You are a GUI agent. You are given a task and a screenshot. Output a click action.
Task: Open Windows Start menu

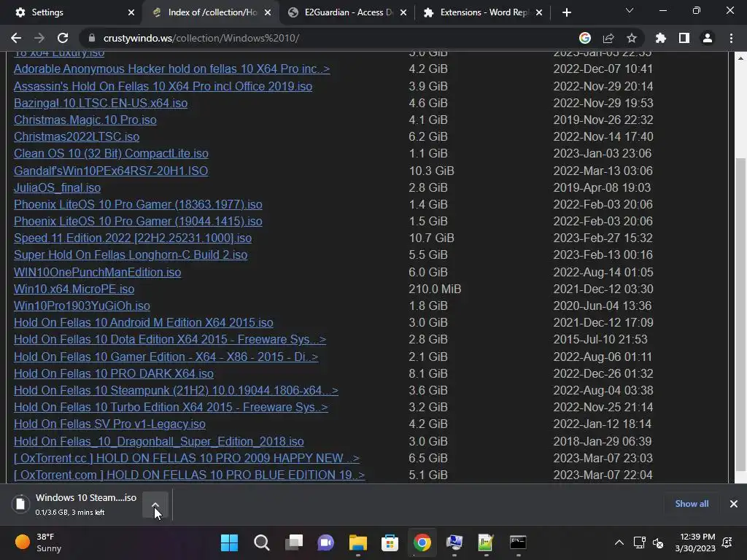coord(229,542)
